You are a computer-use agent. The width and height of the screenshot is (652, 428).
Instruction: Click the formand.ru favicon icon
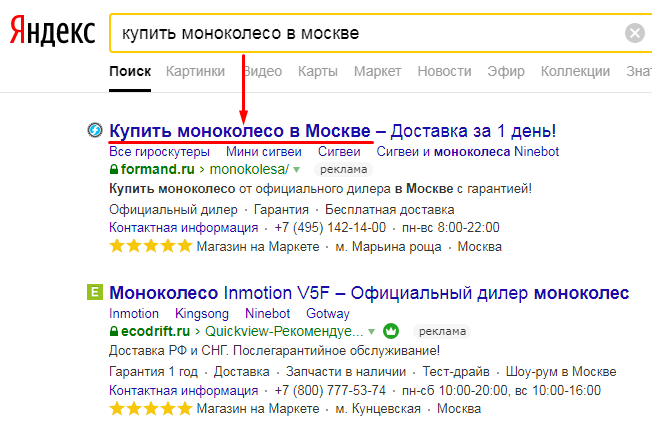point(95,130)
